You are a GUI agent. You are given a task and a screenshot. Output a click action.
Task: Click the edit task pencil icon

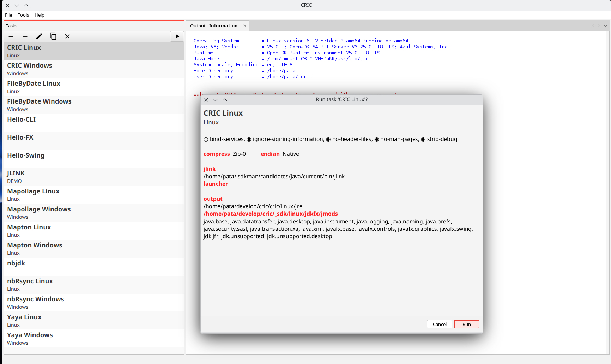(39, 36)
